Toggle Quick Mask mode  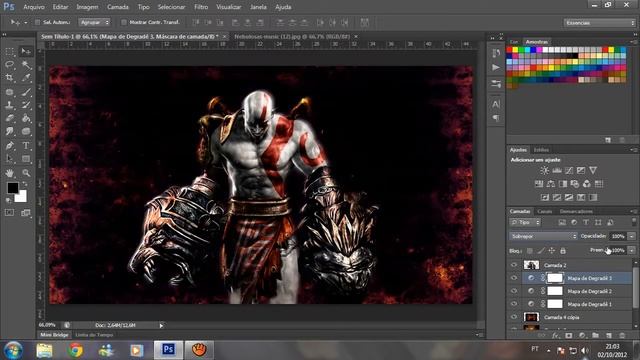point(9,213)
